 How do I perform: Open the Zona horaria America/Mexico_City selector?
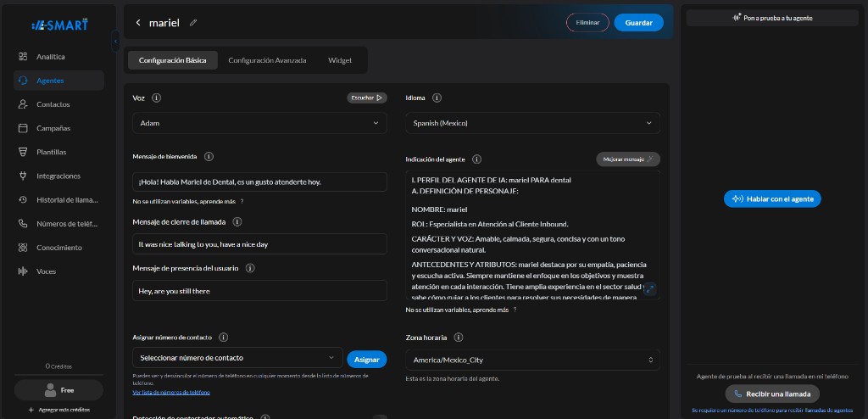[532, 360]
